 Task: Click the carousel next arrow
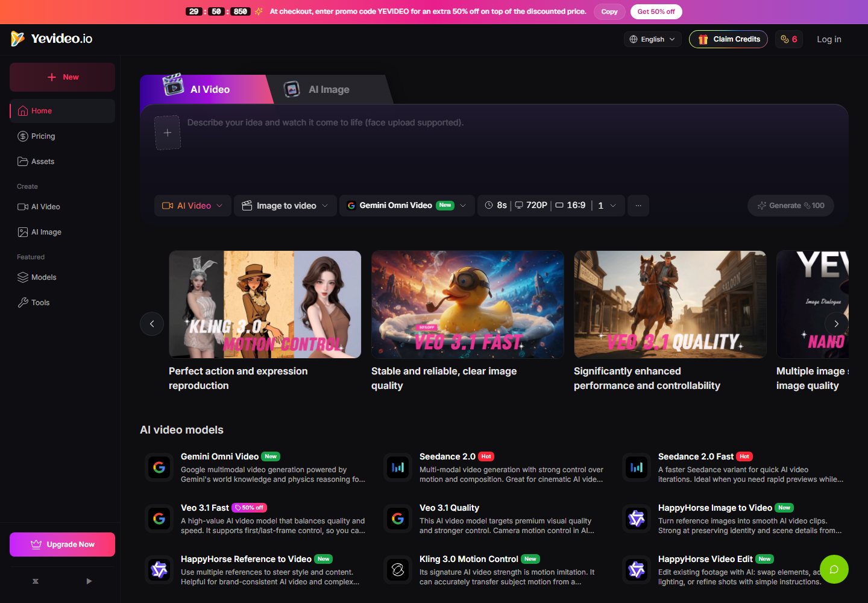tap(837, 324)
